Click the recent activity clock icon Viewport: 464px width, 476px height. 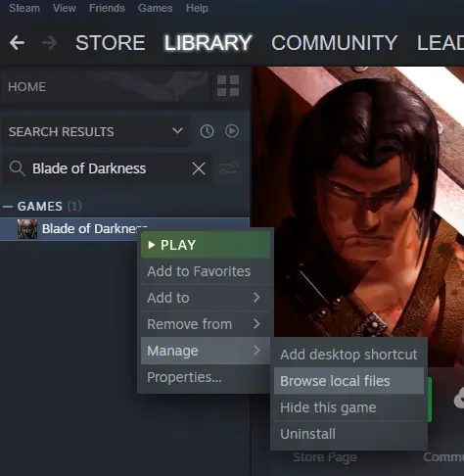(207, 131)
